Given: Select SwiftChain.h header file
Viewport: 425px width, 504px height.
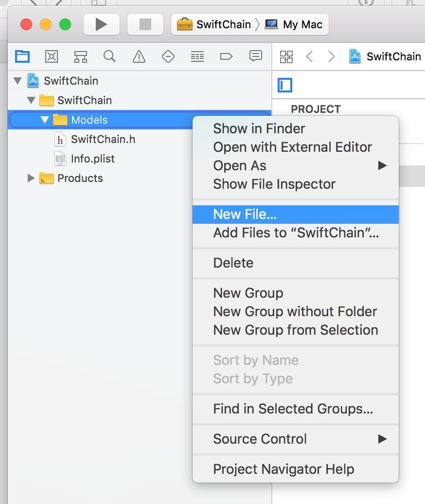Looking at the screenshot, I should 103,139.
